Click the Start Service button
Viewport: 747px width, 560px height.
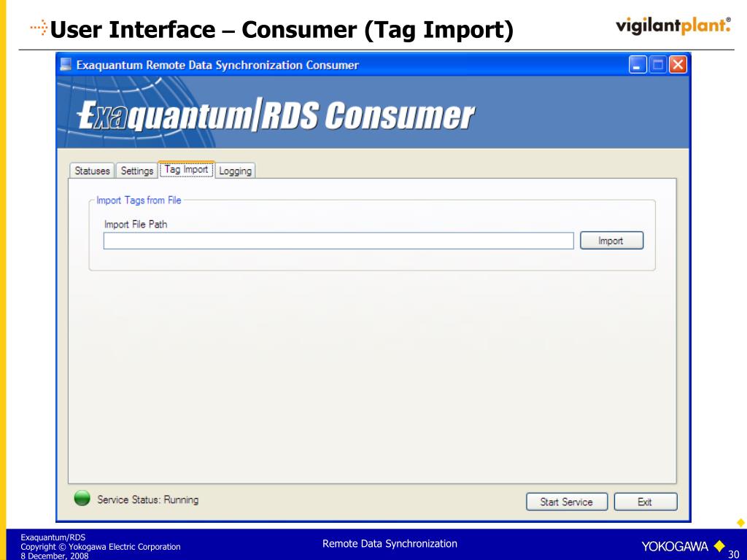tap(566, 502)
